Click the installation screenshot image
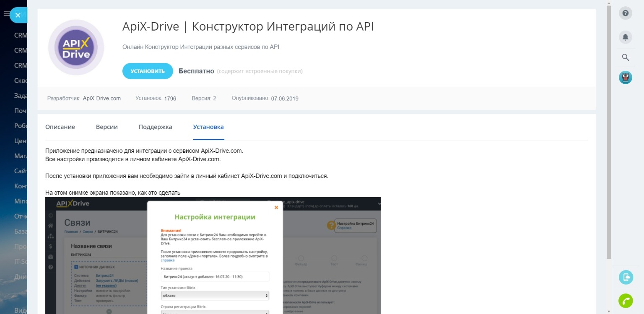The height and width of the screenshot is (314, 644). pos(213,255)
